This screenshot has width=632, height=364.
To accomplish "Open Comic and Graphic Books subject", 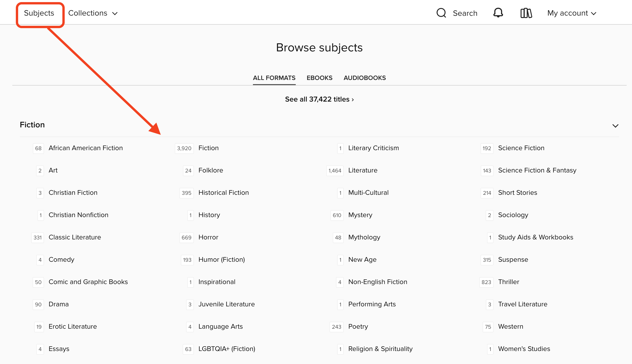I will (88, 282).
